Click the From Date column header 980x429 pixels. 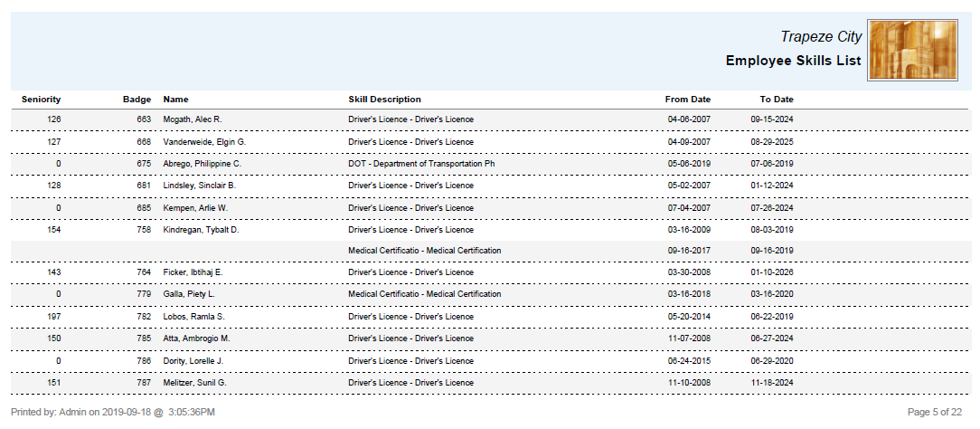pos(687,100)
